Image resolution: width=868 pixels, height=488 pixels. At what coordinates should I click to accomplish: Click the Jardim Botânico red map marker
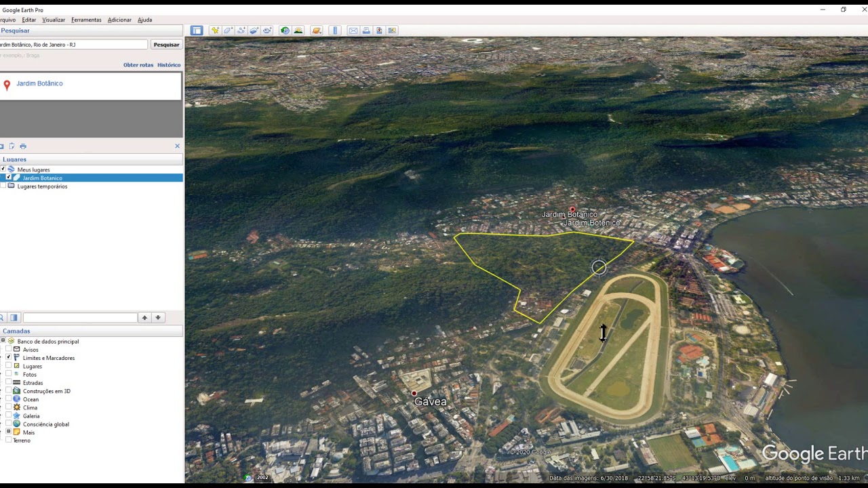[x=572, y=210]
